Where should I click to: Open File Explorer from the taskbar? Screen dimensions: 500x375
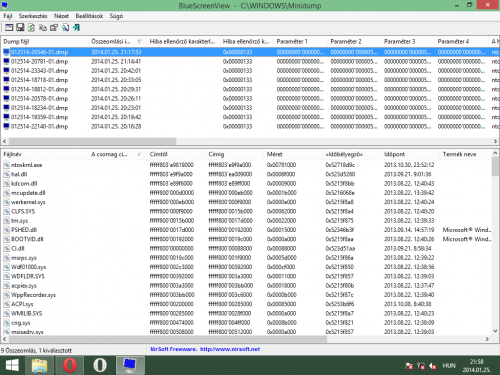point(40,365)
